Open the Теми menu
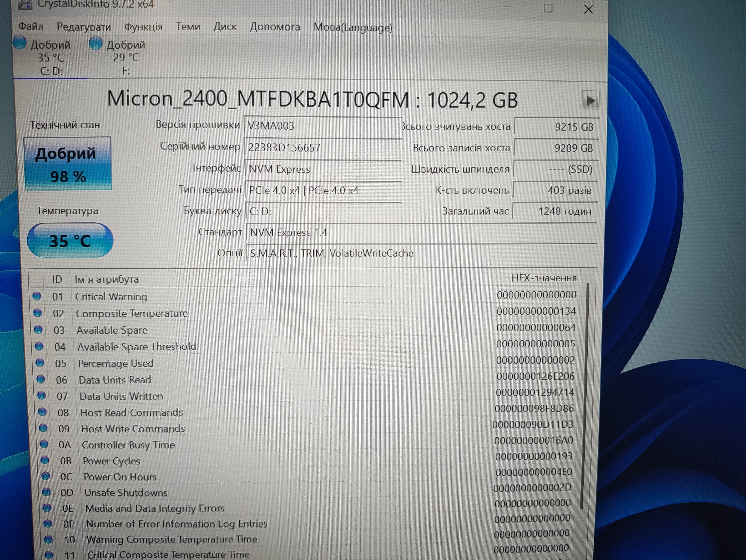The height and width of the screenshot is (560, 746). coord(188,26)
